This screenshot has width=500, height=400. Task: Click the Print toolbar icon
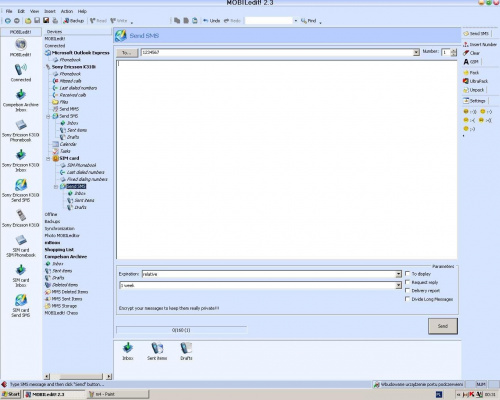click(55, 21)
